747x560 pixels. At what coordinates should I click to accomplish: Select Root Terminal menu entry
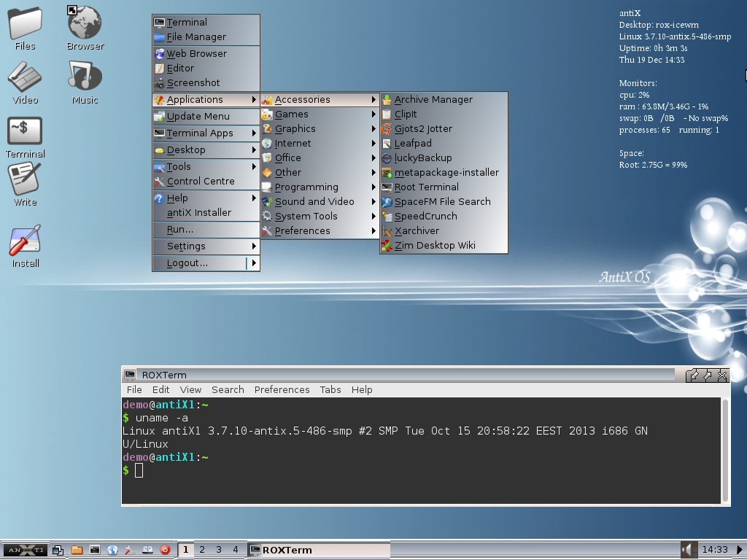(426, 187)
